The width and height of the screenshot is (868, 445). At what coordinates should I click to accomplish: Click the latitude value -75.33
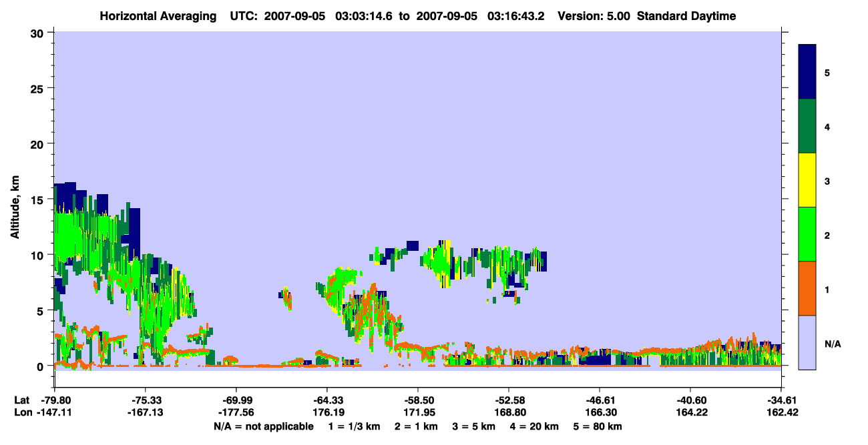(x=146, y=400)
